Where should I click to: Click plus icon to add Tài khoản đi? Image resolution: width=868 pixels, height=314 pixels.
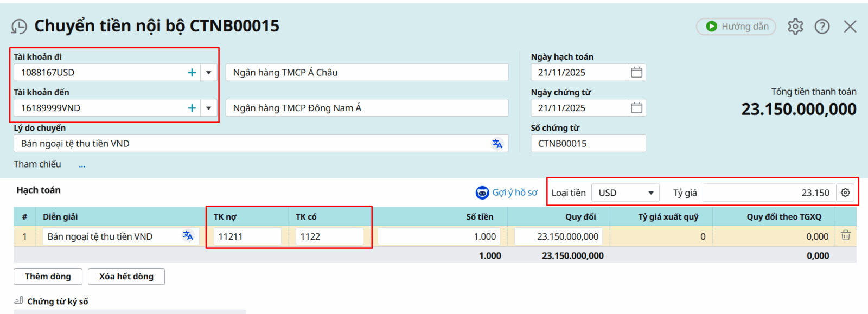pos(192,73)
